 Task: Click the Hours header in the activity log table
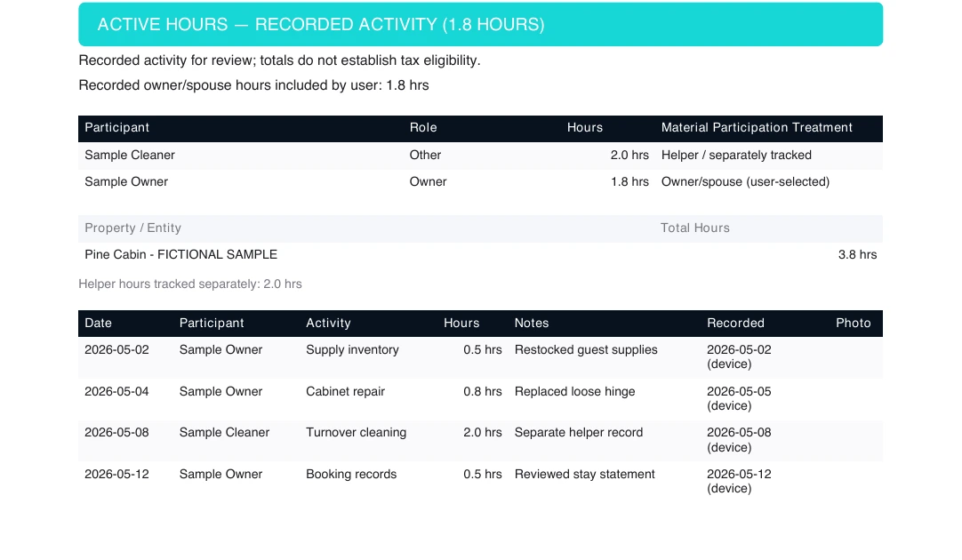pyautogui.click(x=461, y=324)
